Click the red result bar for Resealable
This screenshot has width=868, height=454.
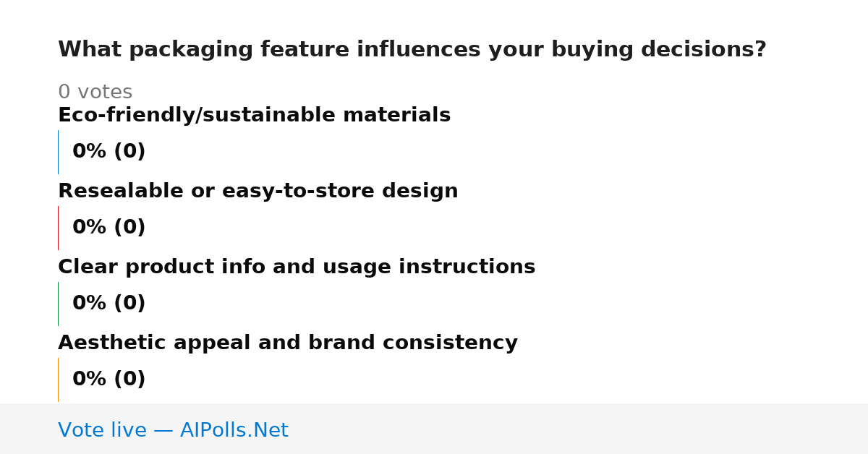coord(58,228)
